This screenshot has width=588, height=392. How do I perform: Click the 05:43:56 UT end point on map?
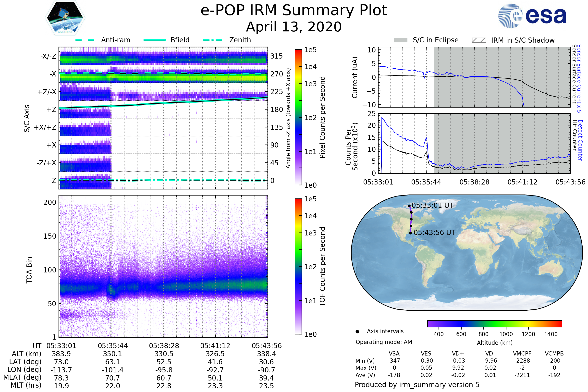coord(411,233)
